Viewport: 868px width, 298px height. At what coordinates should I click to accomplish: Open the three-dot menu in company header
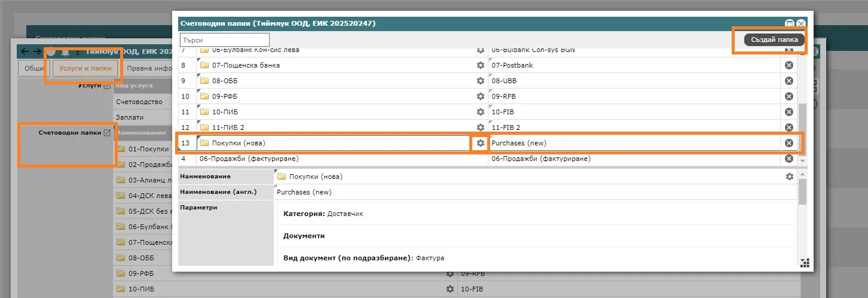pos(78,52)
